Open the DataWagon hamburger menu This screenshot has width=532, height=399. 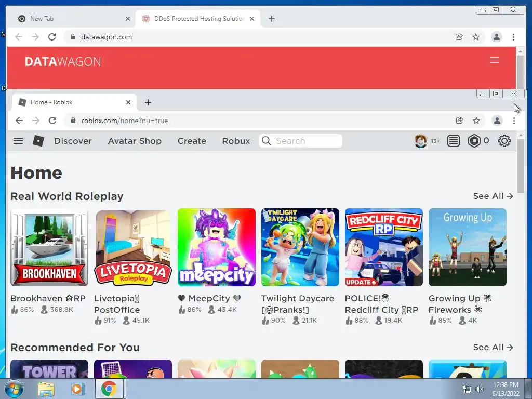coord(495,60)
